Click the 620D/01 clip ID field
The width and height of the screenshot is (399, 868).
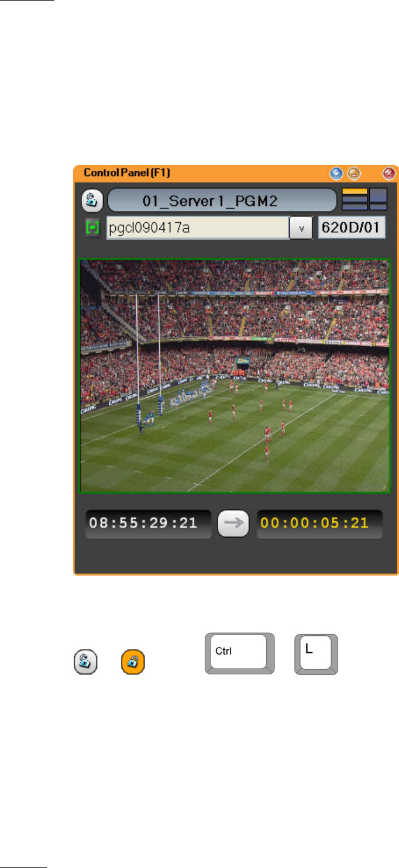[x=352, y=228]
